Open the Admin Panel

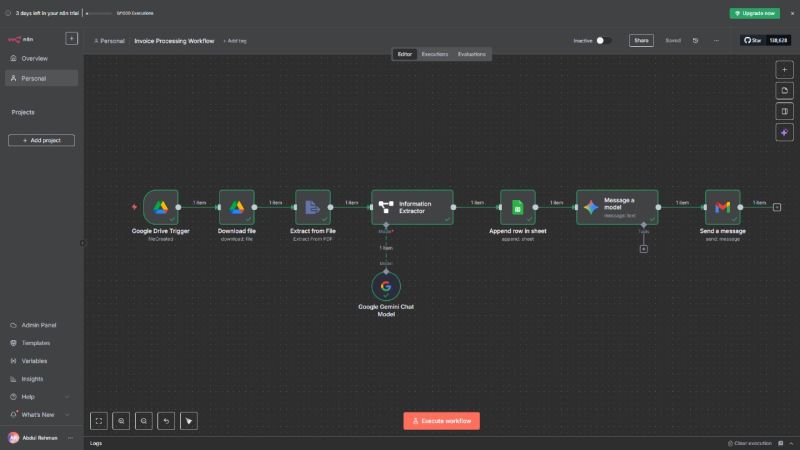point(42,325)
